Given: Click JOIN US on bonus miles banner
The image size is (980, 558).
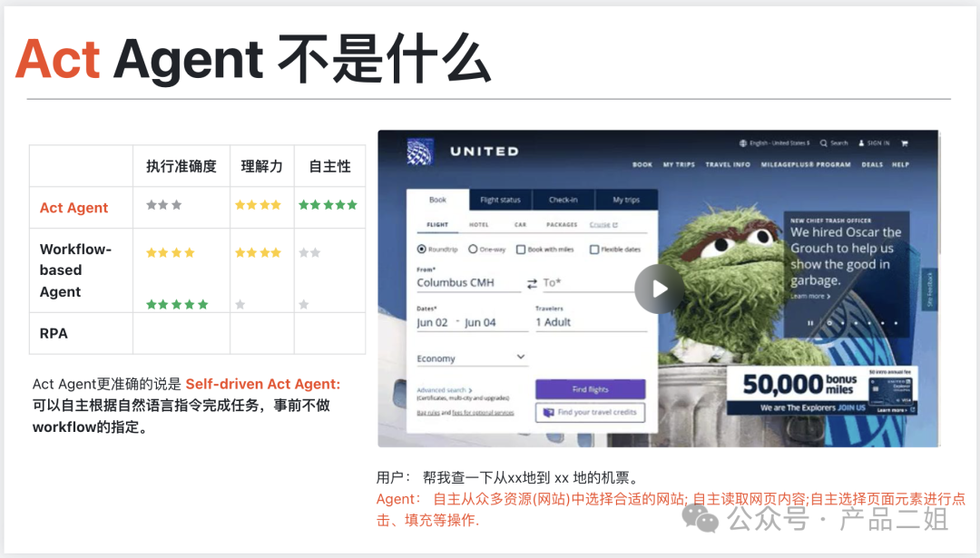Looking at the screenshot, I should coord(851,408).
